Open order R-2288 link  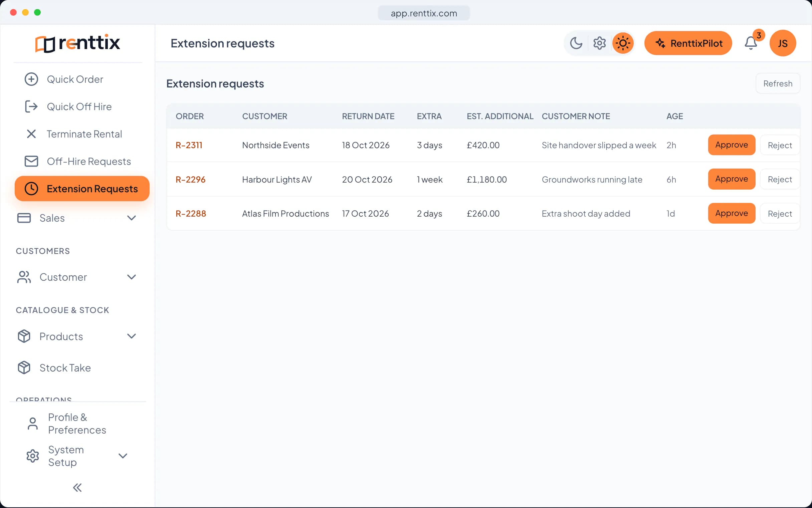coord(191,214)
